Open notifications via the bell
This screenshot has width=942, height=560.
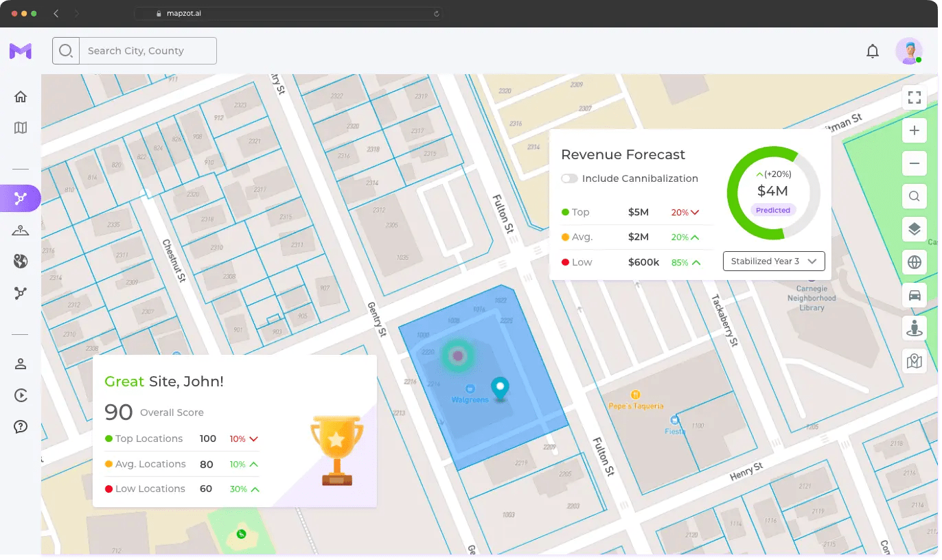873,51
